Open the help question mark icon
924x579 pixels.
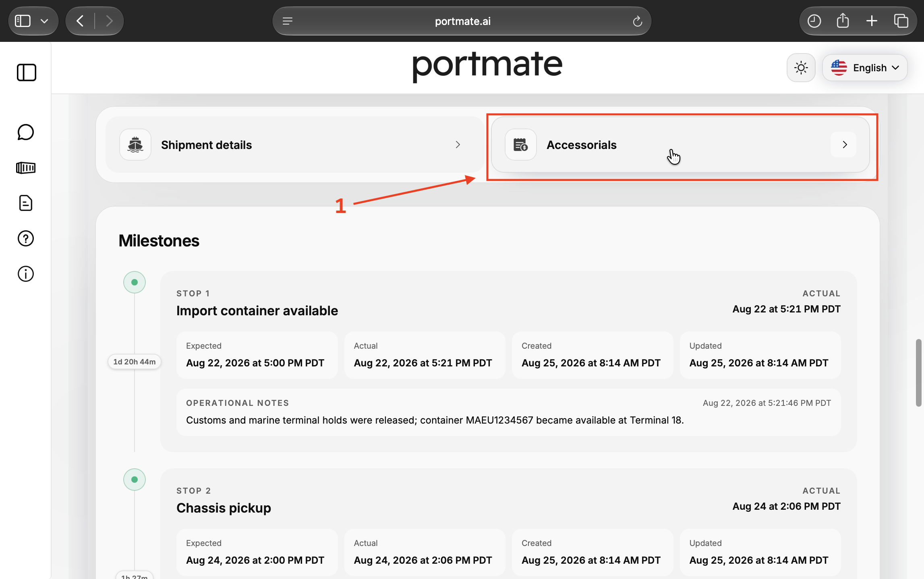[26, 238]
